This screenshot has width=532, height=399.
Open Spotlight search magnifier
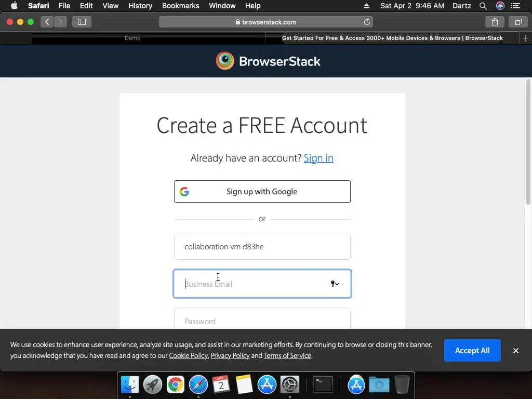tap(483, 6)
